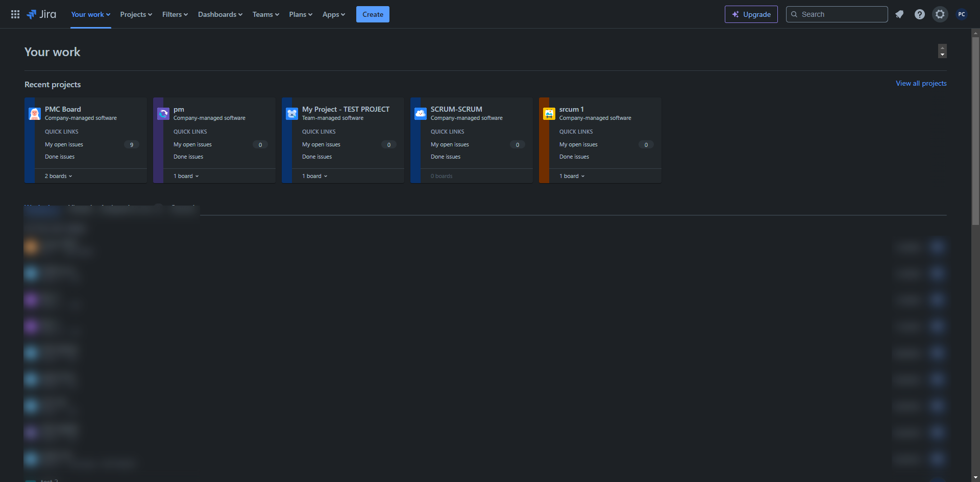Open the Your work menu

point(91,14)
